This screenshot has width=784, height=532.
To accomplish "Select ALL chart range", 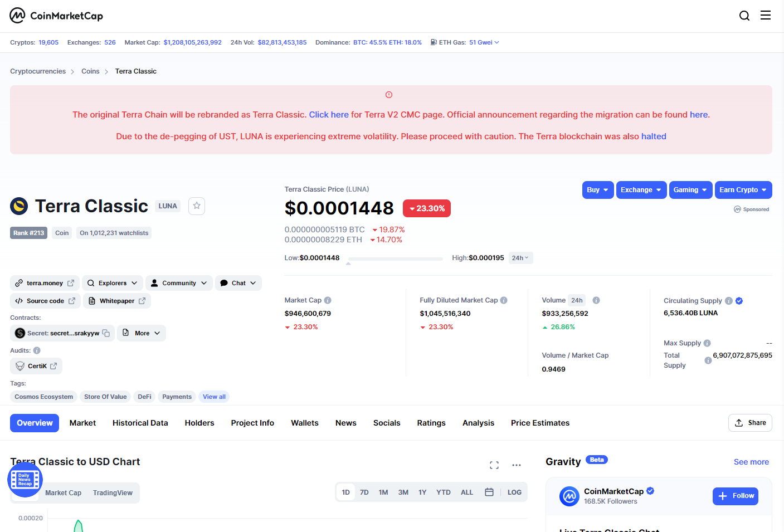I will (x=467, y=492).
